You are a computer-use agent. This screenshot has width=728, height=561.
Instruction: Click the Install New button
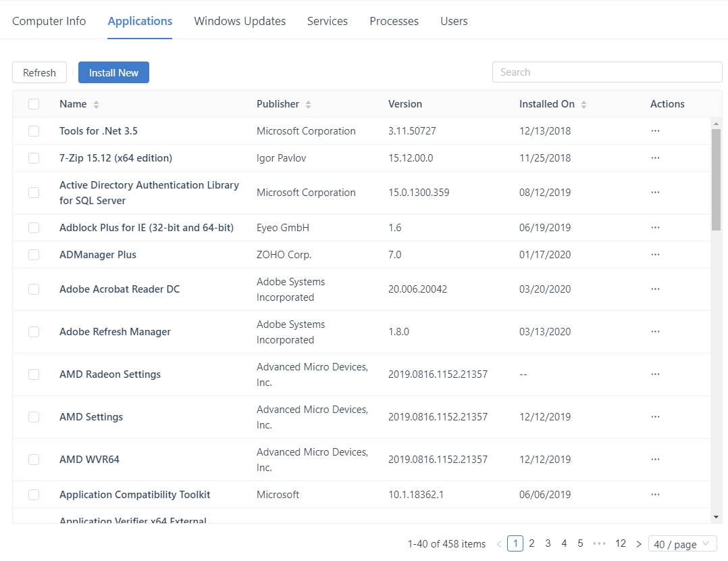pyautogui.click(x=113, y=73)
